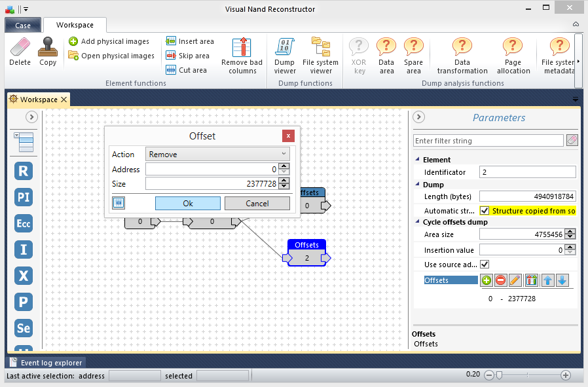
Task: Click zoom out minus button
Action: tap(488, 375)
